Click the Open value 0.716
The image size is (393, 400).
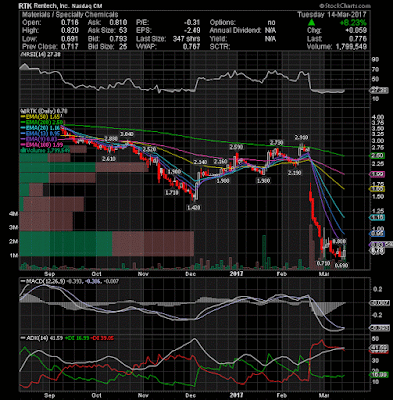pos(70,23)
